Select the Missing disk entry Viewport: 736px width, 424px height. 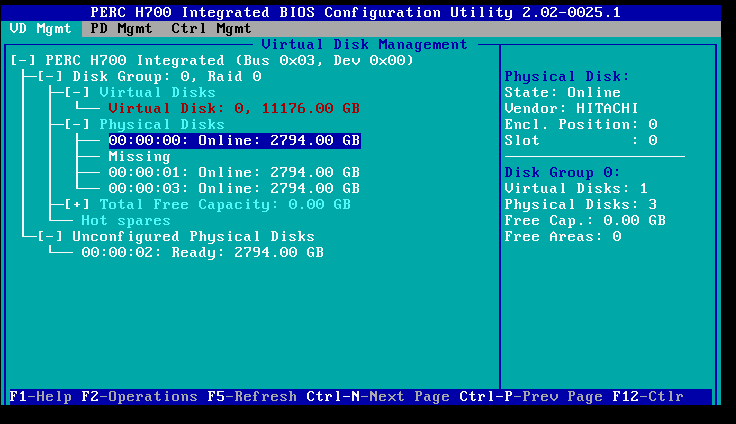click(139, 156)
